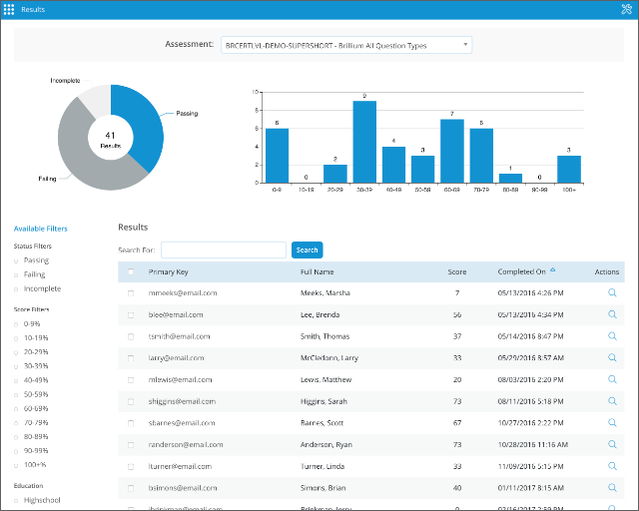View details for Meeks, Marsha result
The image size is (639, 511).
pos(612,293)
